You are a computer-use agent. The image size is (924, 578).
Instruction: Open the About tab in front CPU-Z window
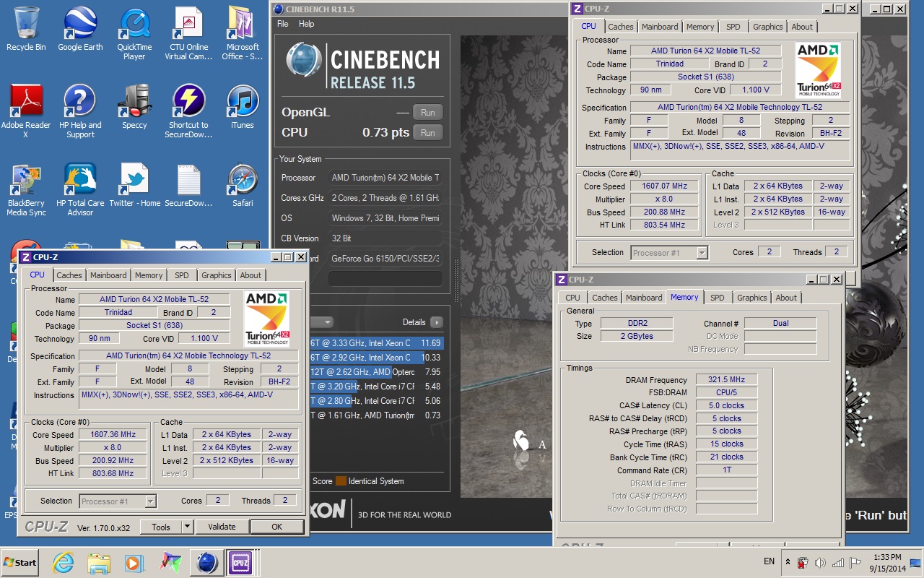[250, 275]
